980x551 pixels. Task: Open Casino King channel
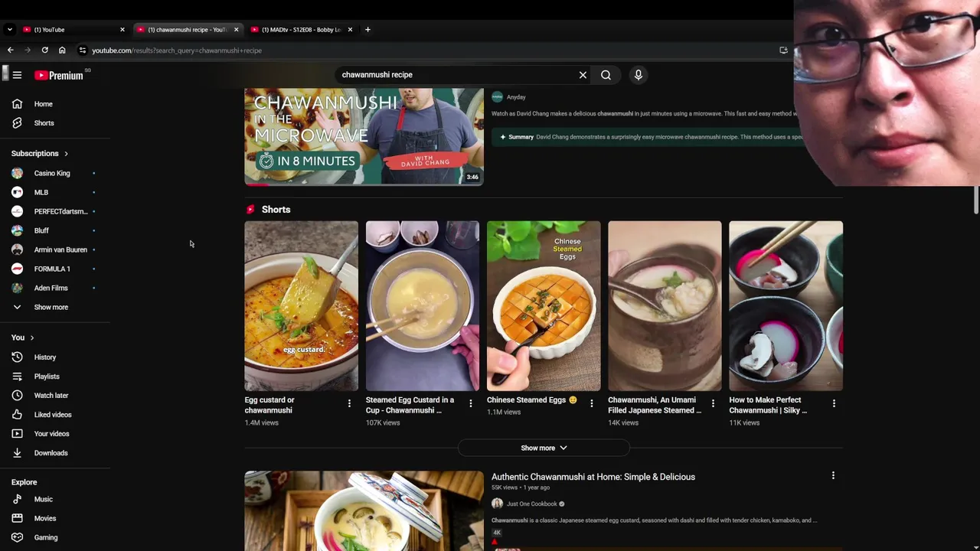pyautogui.click(x=54, y=173)
